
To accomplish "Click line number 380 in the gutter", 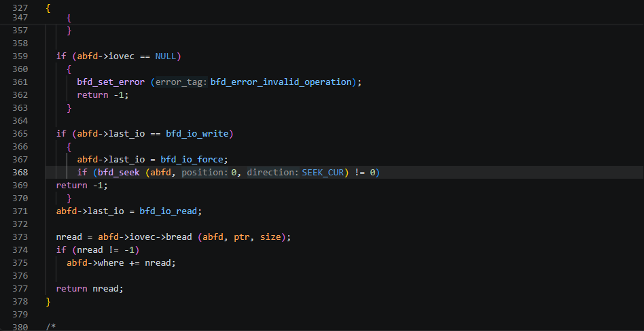I will (20, 327).
